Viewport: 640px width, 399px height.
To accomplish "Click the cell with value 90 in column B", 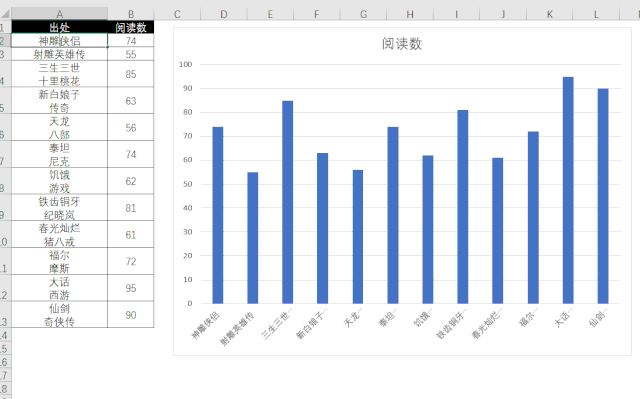I will (x=131, y=315).
